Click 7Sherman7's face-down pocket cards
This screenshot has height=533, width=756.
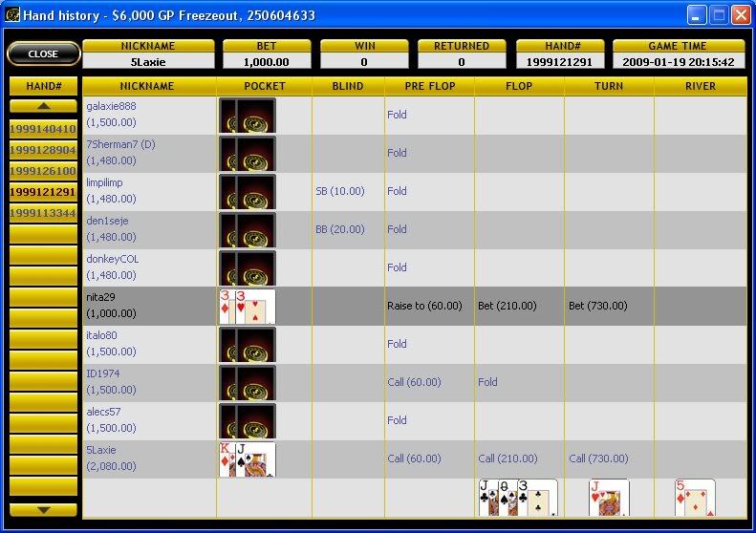(248, 154)
